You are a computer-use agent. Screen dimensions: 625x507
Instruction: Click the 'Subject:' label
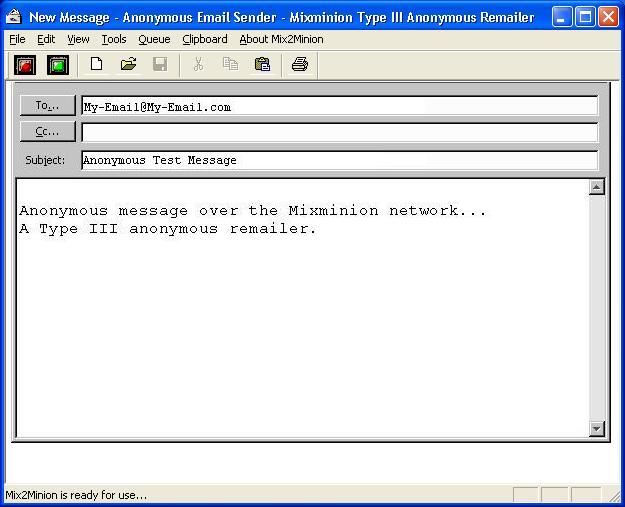45,160
